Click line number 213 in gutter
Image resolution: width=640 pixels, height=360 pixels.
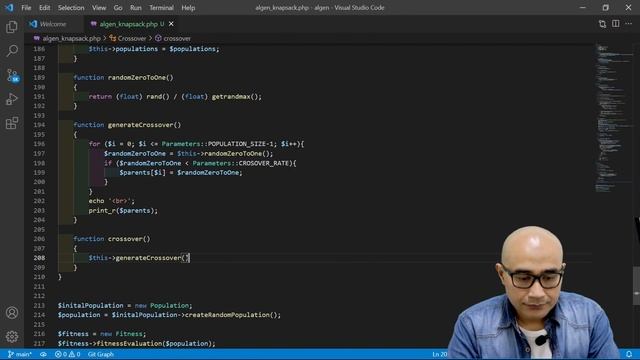tap(40, 305)
